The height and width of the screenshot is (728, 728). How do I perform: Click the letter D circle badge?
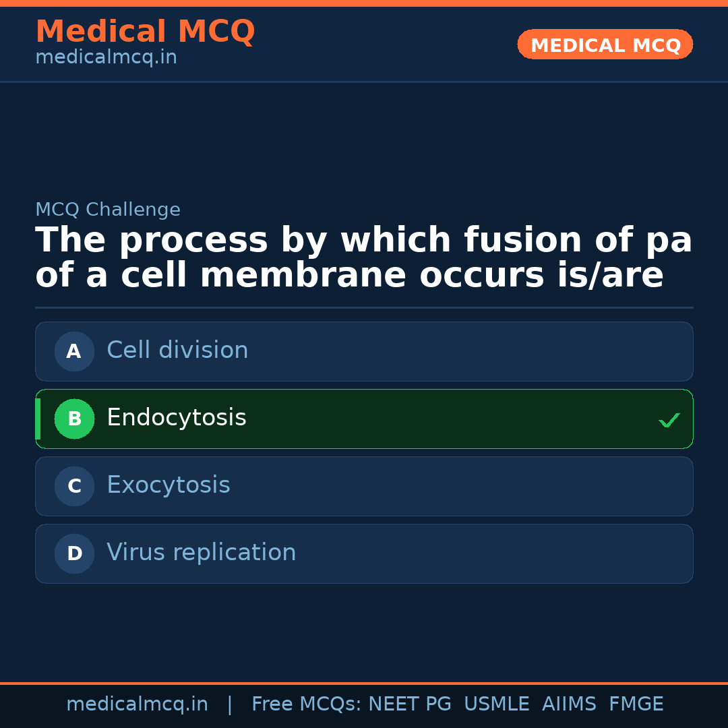pos(74,553)
